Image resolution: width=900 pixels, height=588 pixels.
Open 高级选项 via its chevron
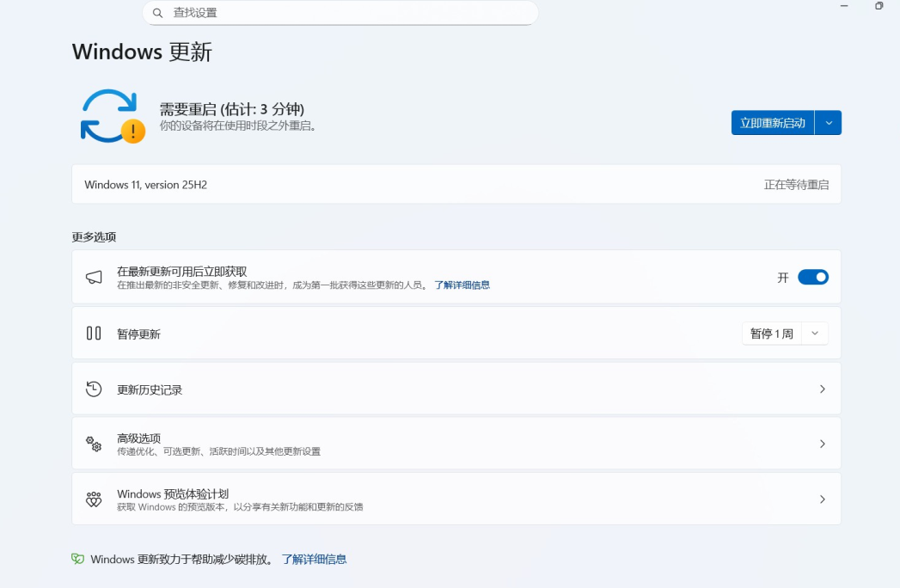(x=822, y=444)
